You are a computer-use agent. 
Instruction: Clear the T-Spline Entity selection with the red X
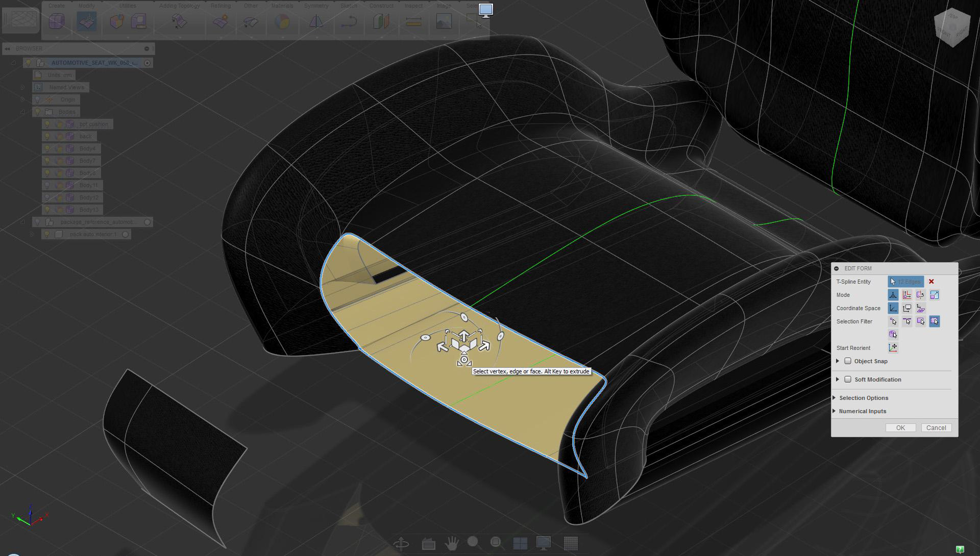931,282
